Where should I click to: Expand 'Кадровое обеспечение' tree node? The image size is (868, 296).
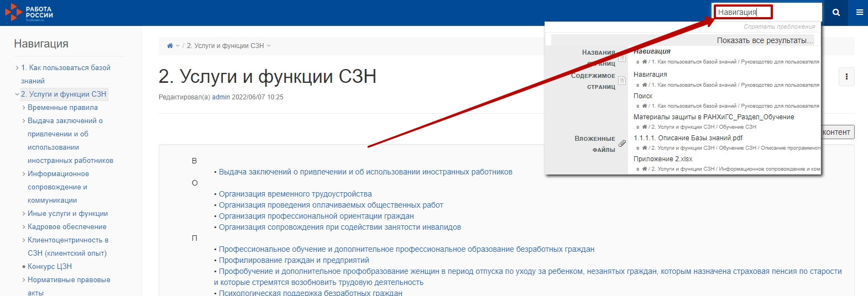coord(24,227)
